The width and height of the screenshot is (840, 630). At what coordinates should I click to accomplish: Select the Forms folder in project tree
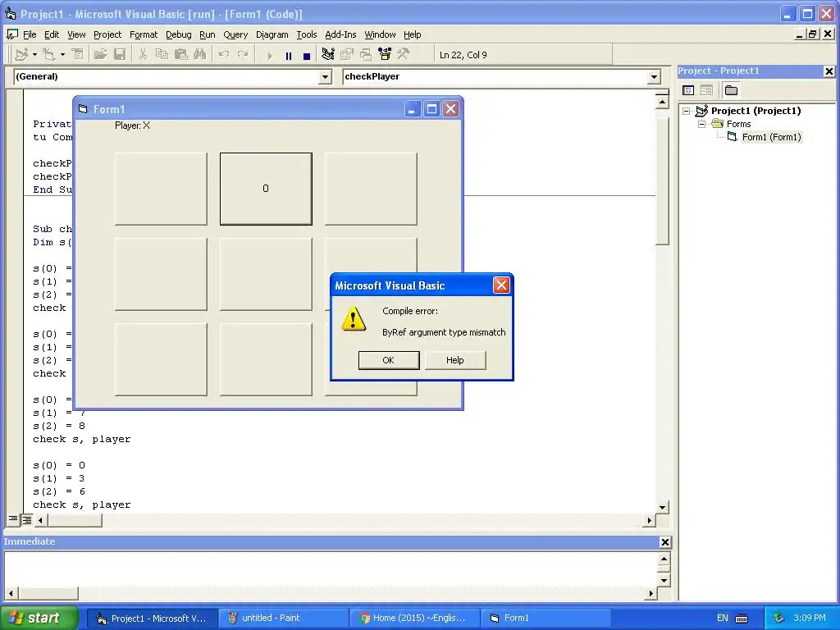[738, 124]
